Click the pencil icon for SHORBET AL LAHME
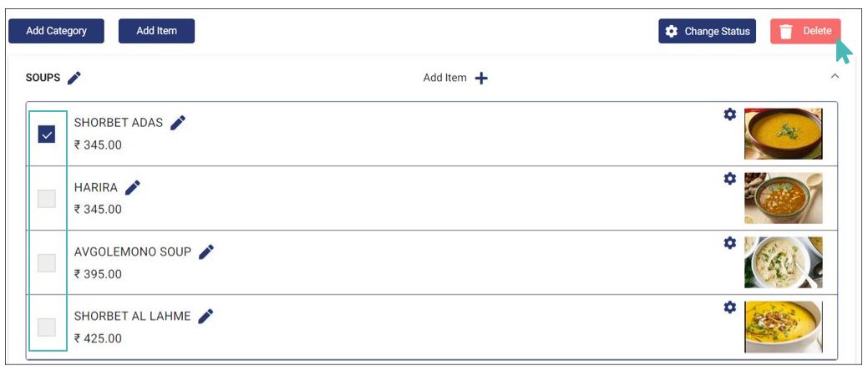Viewport: 868px width, 371px height. tap(206, 316)
